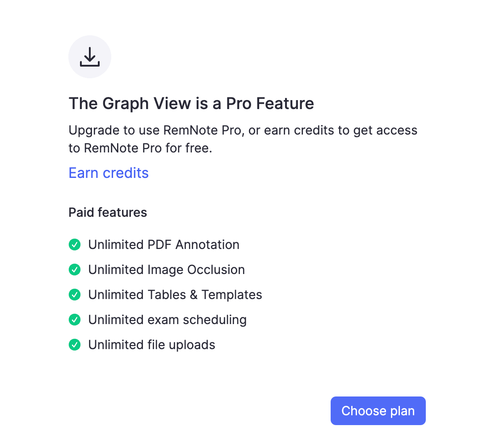This screenshot has height=447, width=504.
Task: Click the Unlimited exam scheduling feature row
Action: click(x=167, y=320)
